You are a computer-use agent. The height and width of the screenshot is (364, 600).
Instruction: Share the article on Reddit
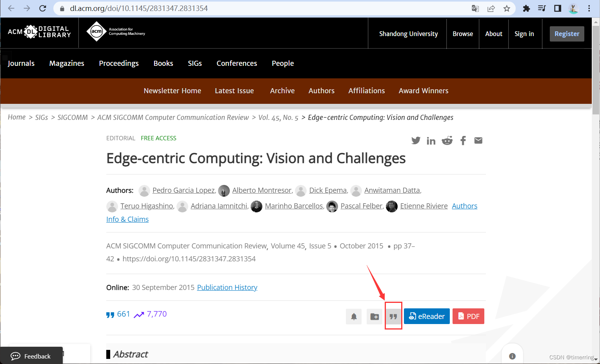pos(447,141)
